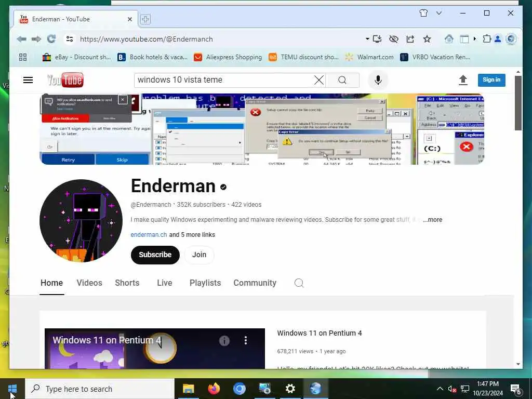Open the extensions puzzle icon
532x399 pixels.
pos(487,39)
